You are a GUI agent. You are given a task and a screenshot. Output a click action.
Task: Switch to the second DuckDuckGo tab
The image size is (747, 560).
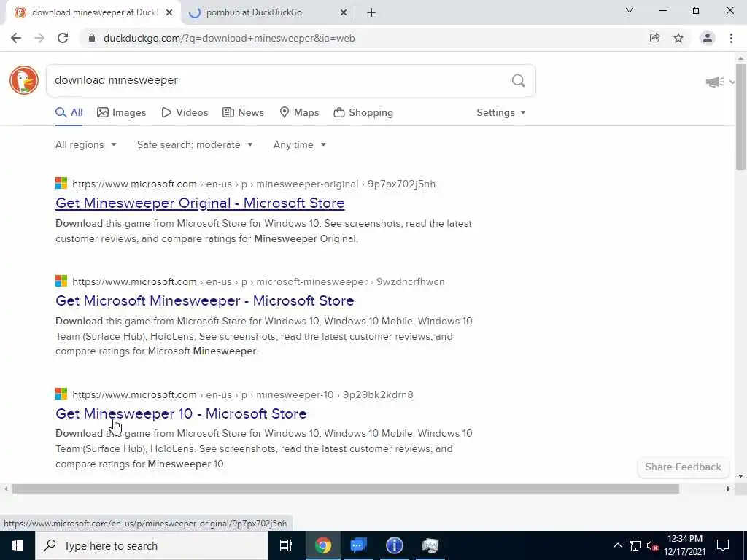[268, 12]
